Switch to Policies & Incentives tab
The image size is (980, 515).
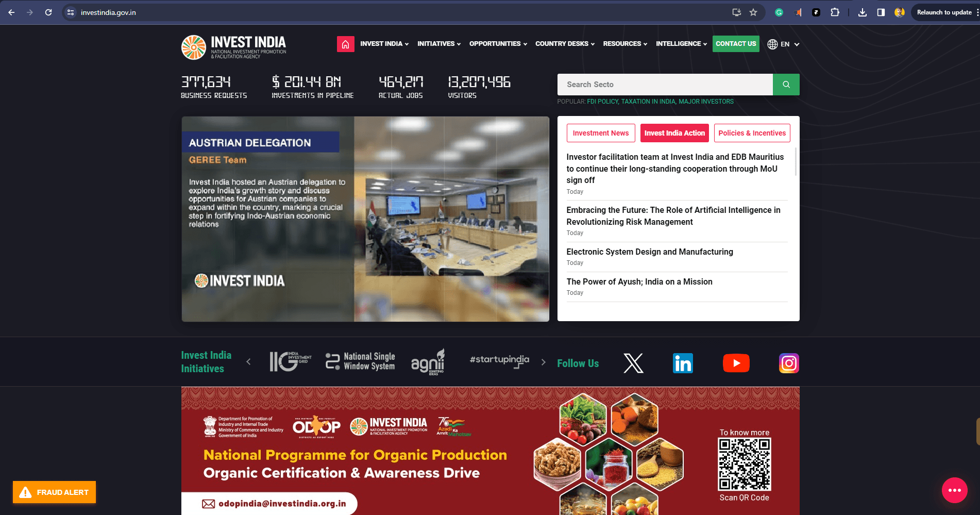pos(752,133)
